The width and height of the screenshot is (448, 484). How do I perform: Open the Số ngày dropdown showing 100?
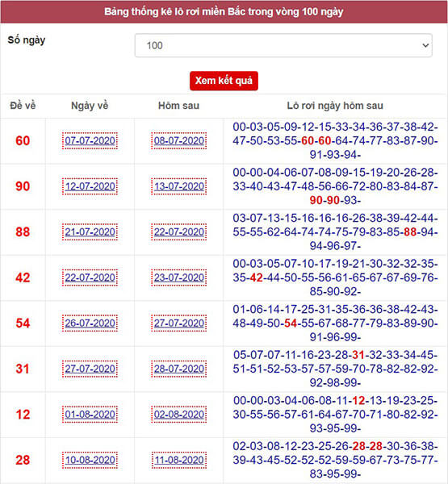pyautogui.click(x=283, y=45)
